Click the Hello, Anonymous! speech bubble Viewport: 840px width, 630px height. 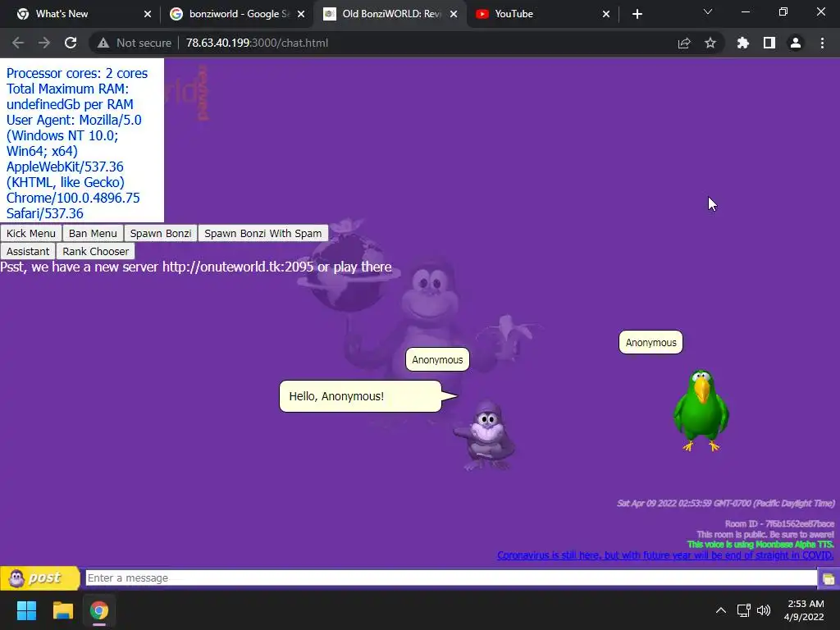click(x=361, y=396)
